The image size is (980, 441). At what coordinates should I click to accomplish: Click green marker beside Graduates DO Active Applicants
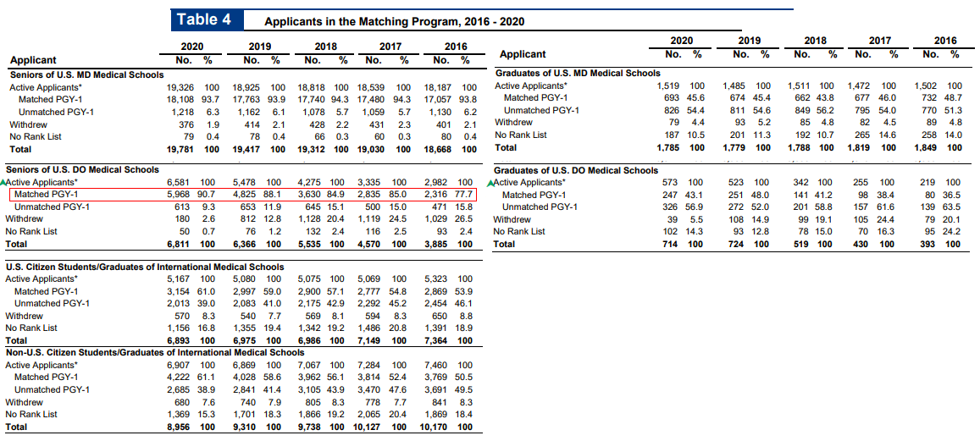[x=491, y=182]
